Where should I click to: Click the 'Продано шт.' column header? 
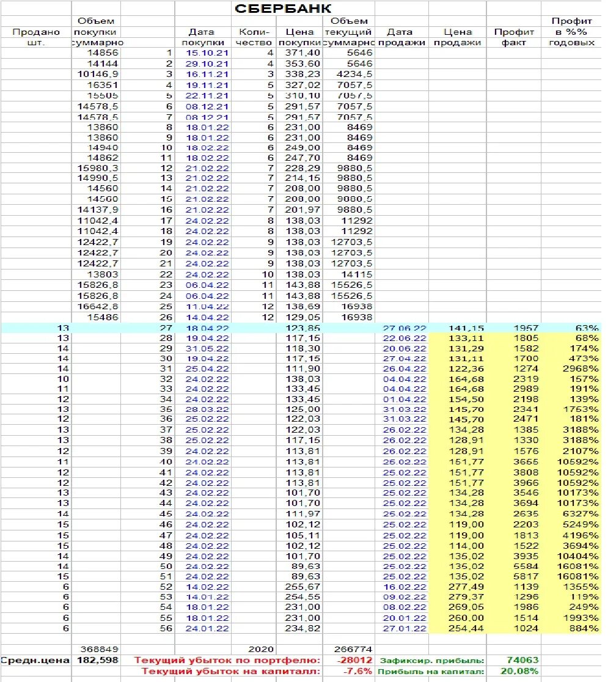(36, 37)
